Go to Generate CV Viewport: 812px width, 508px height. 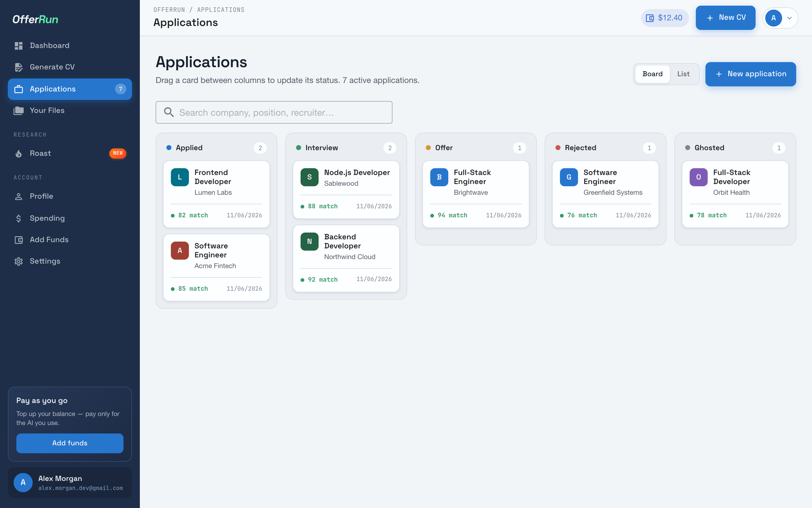tap(70, 67)
